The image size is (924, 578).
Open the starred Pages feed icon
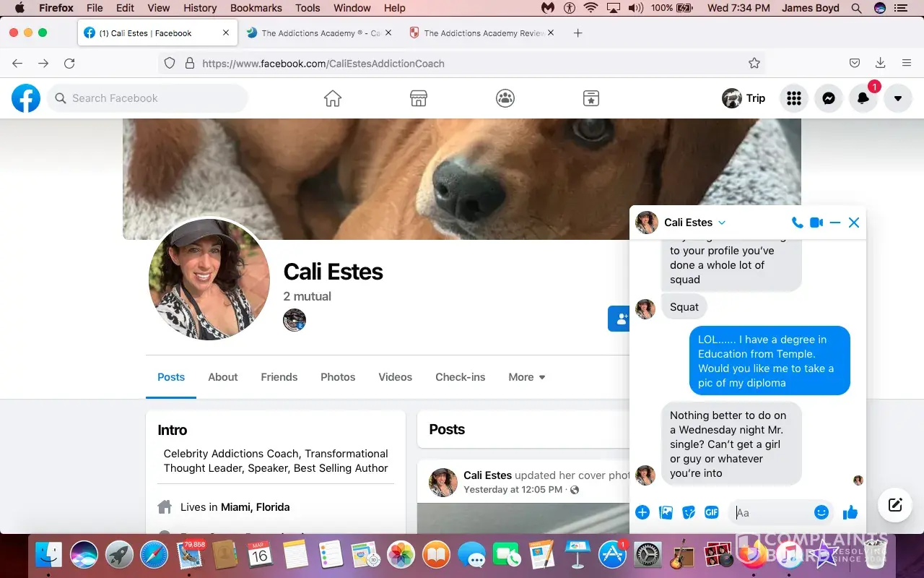(591, 98)
